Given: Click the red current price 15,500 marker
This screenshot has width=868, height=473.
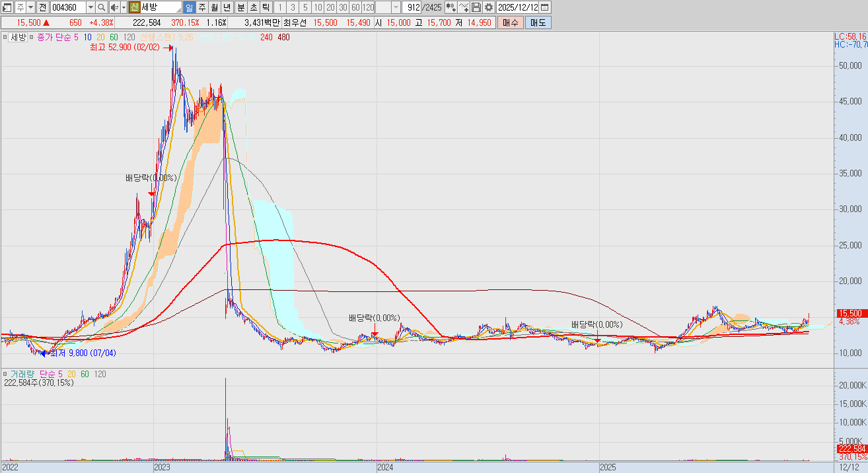Looking at the screenshot, I should [x=850, y=312].
